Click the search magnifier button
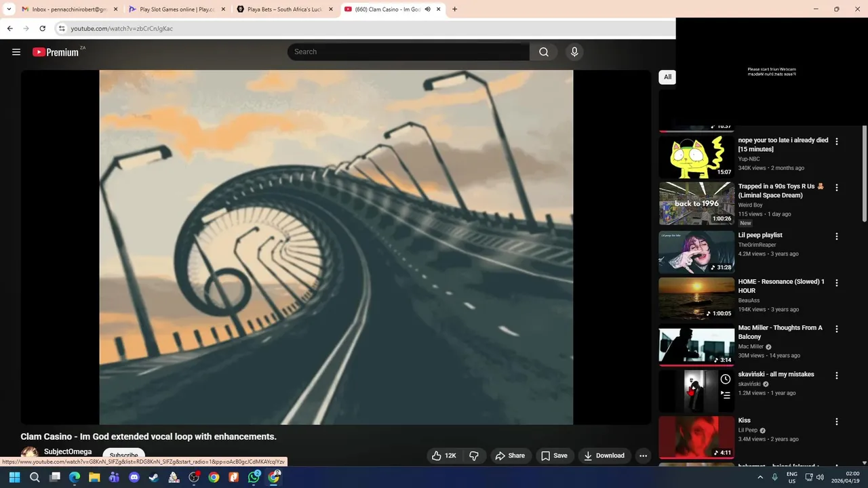 544,52
